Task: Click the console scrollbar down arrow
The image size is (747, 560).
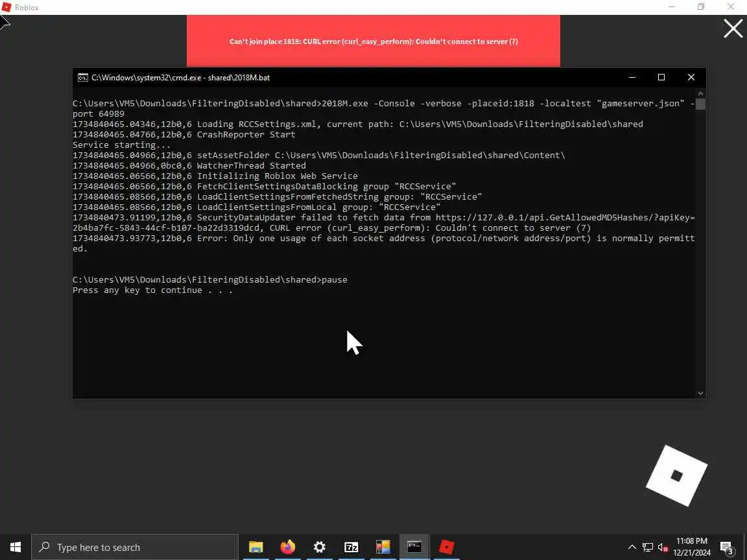Action: click(x=700, y=393)
